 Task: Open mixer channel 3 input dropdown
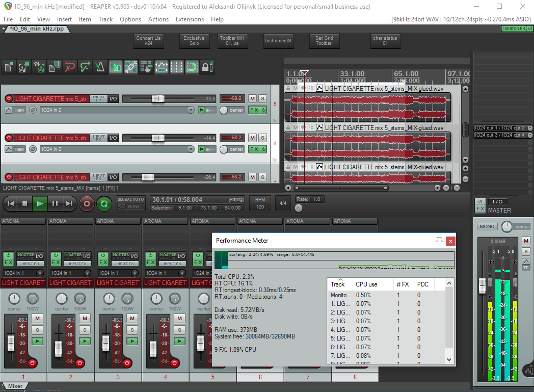click(118, 273)
